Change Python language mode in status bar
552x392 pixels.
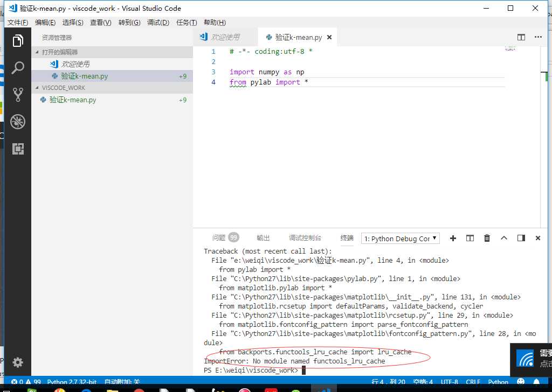tap(498, 382)
